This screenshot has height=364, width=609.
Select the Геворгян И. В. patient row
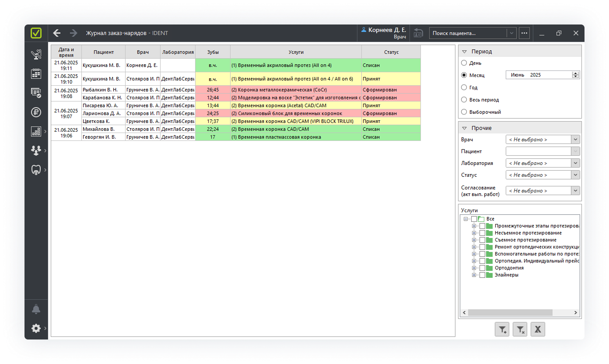(x=103, y=137)
